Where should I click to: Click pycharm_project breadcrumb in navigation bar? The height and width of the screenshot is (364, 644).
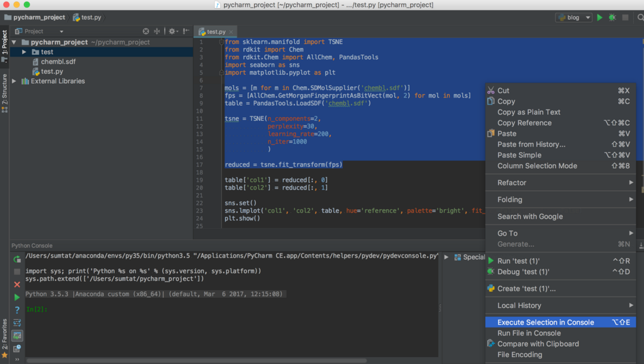click(35, 17)
